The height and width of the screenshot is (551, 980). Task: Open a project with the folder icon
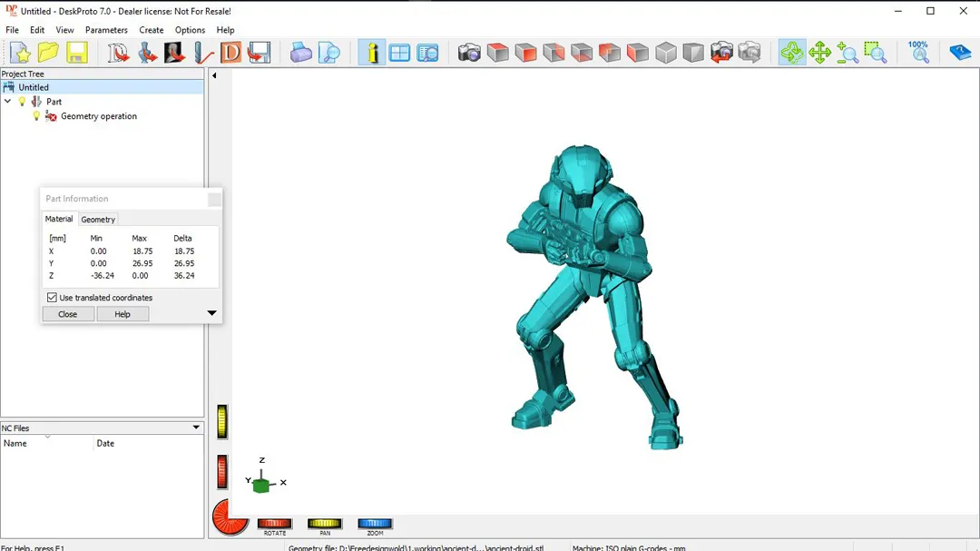48,53
